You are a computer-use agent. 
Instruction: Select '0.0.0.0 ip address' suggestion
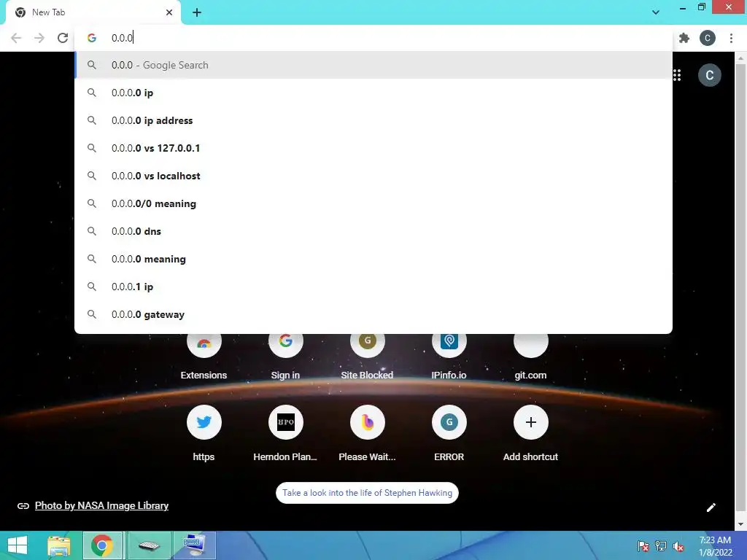[373, 120]
